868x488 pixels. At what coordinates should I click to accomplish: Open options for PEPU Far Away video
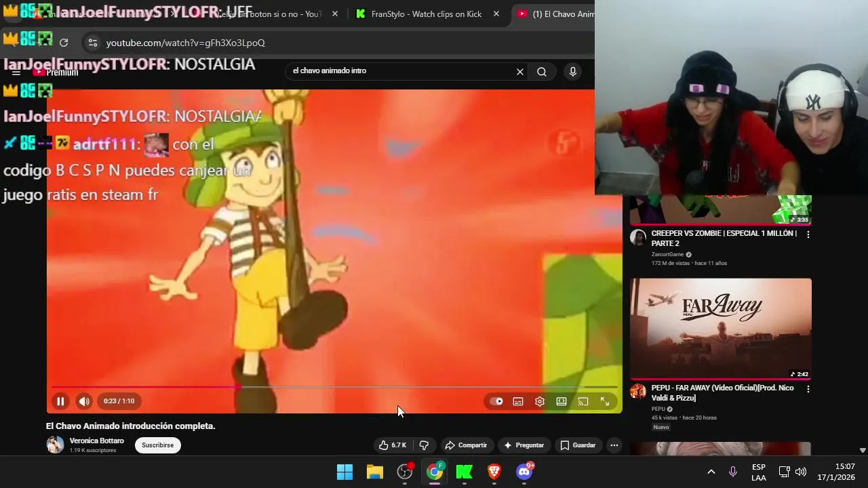(808, 389)
